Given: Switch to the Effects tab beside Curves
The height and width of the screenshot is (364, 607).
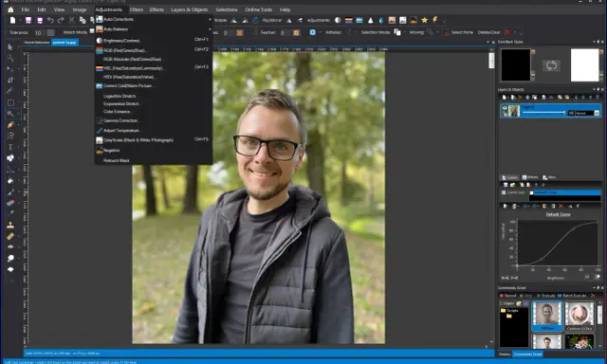Looking at the screenshot, I should point(530,177).
